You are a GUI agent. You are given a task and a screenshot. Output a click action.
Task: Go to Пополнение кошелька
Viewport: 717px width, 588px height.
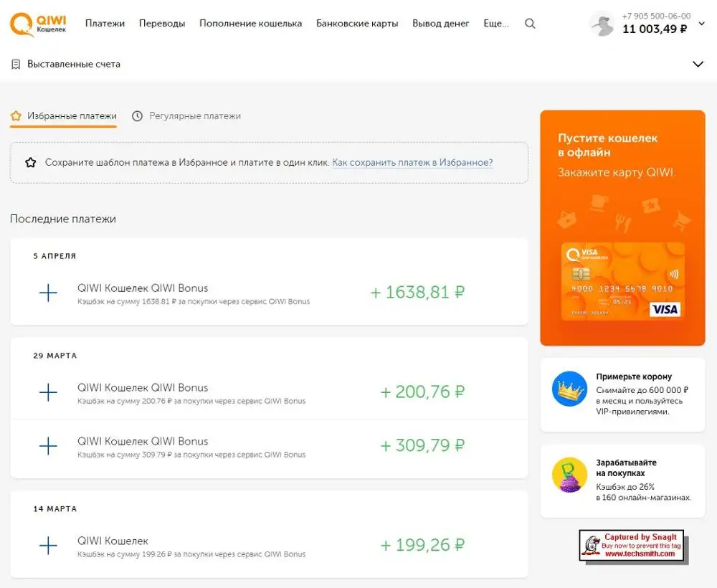(250, 24)
